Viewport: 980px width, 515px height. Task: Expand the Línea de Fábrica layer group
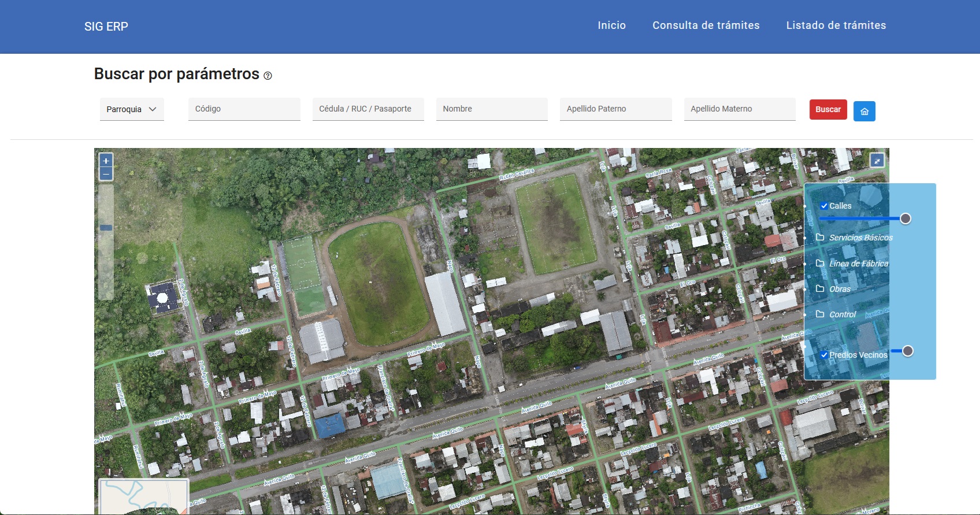click(x=859, y=264)
